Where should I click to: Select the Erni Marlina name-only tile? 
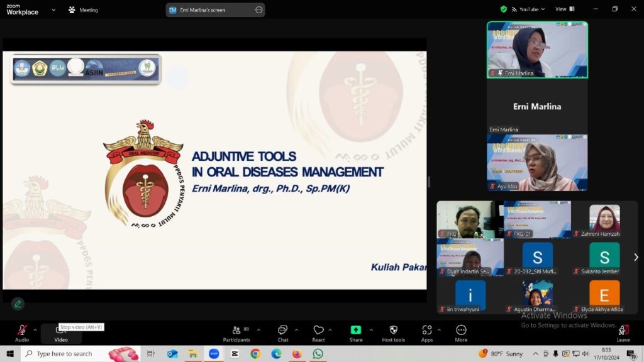coord(537,106)
